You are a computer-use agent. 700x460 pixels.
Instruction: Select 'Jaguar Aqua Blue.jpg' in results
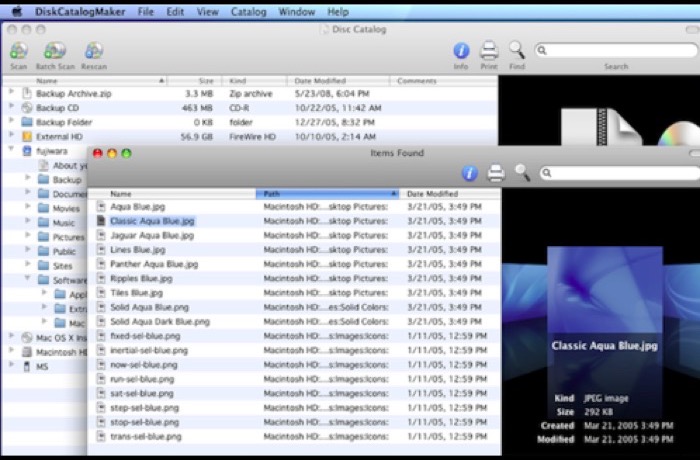point(152,235)
